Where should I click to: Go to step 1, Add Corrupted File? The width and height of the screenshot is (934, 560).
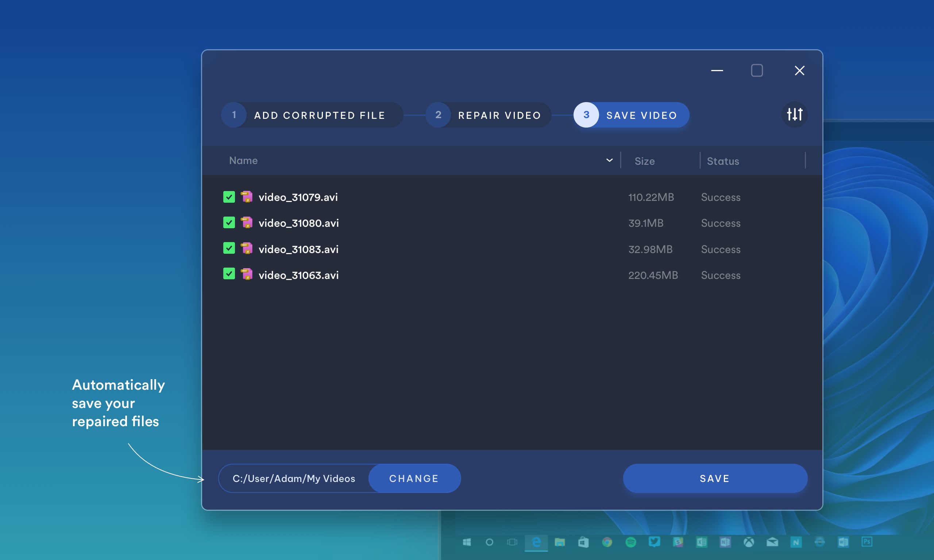coord(312,115)
